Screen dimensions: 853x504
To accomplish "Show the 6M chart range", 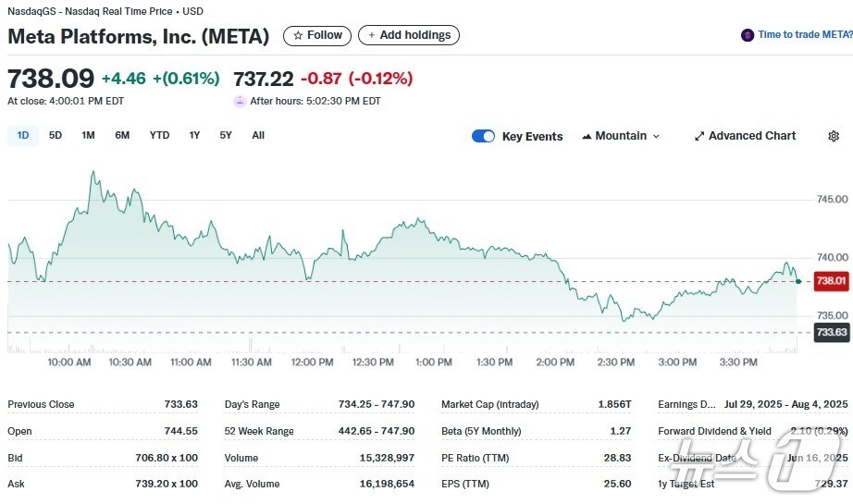I will coord(122,135).
